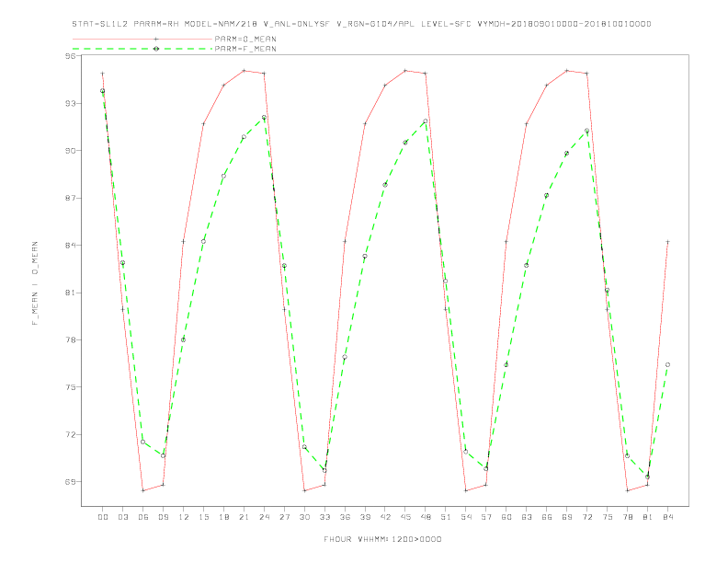Image resolution: width=728 pixels, height=563 pixels.
Task: Click x-axis tick label 45
Action: tap(405, 517)
